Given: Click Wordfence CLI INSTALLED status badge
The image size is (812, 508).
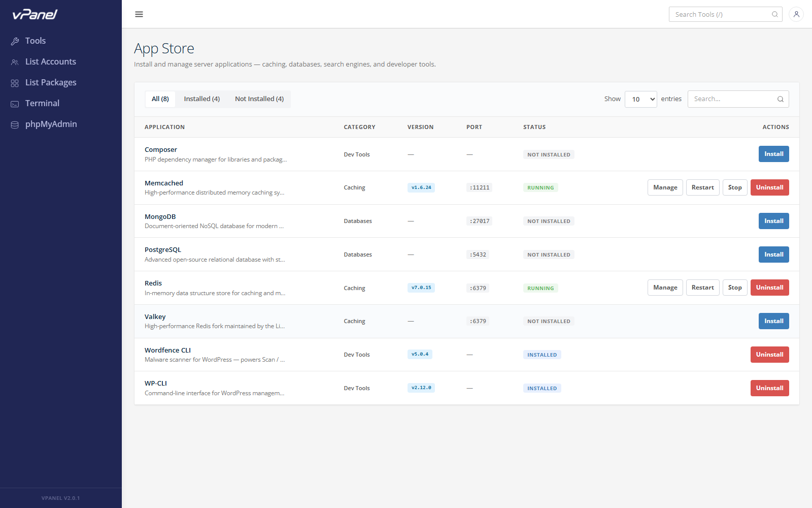Looking at the screenshot, I should (x=542, y=355).
